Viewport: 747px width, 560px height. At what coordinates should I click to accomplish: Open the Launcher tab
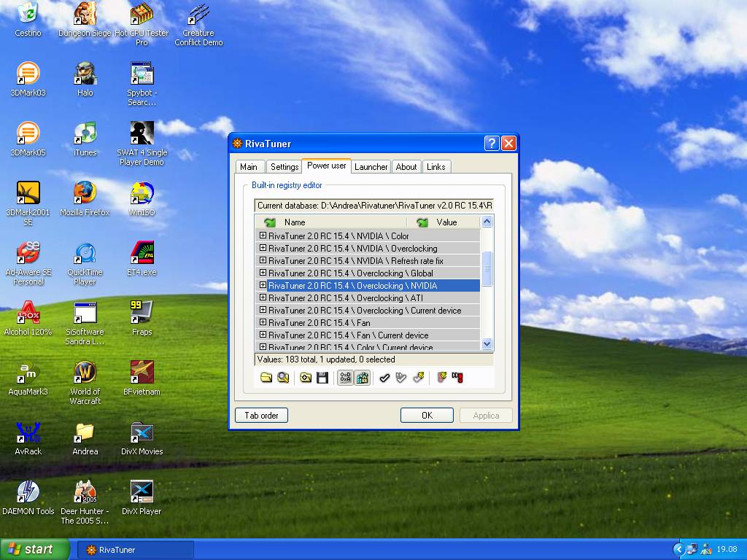coord(371,167)
